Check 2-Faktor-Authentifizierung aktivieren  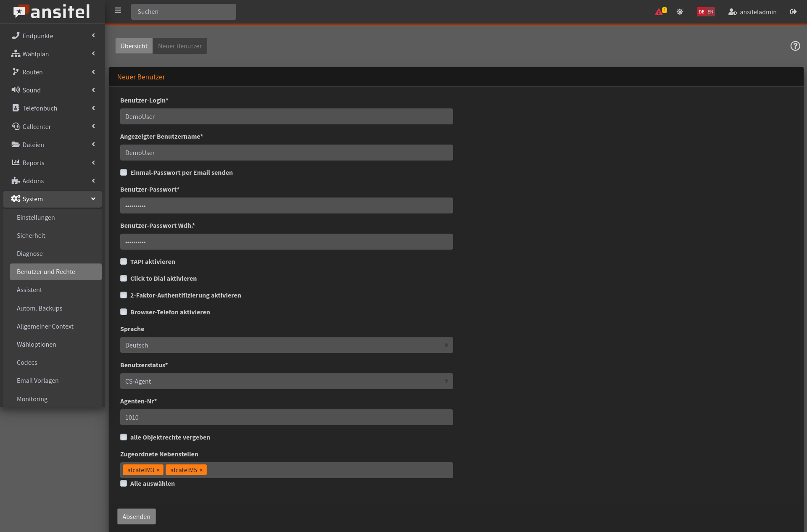click(x=124, y=295)
